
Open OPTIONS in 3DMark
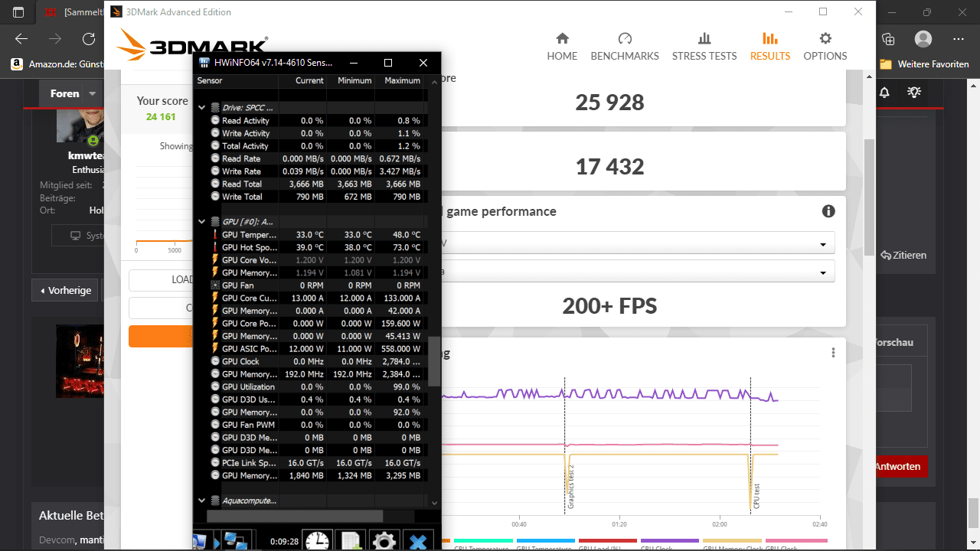click(x=825, y=47)
